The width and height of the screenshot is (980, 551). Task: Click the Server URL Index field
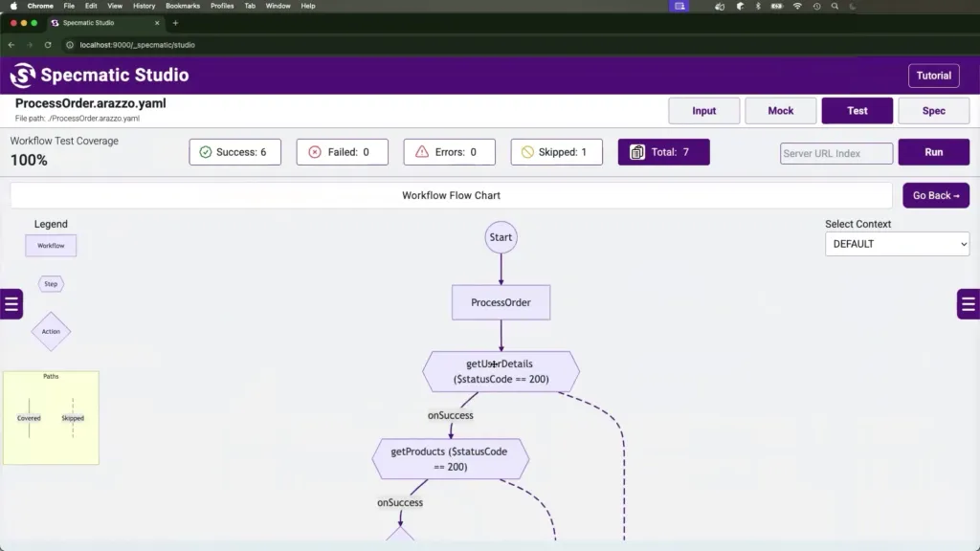pos(835,153)
